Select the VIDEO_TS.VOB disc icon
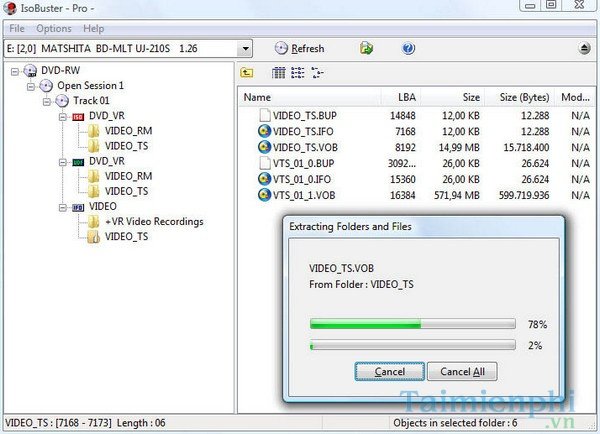600x434 pixels. pos(264,147)
